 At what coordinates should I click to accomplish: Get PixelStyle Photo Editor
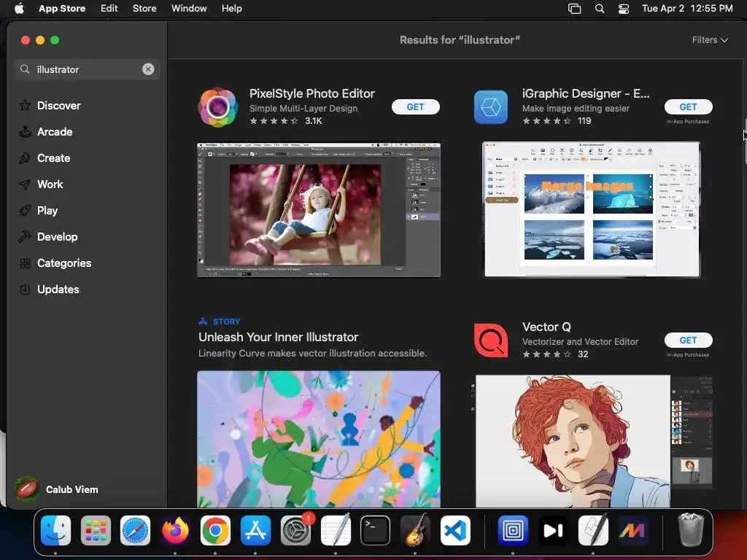(x=415, y=107)
